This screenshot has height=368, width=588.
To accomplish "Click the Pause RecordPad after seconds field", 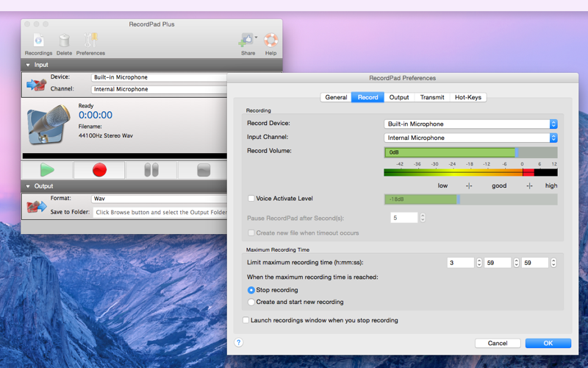I will (404, 218).
